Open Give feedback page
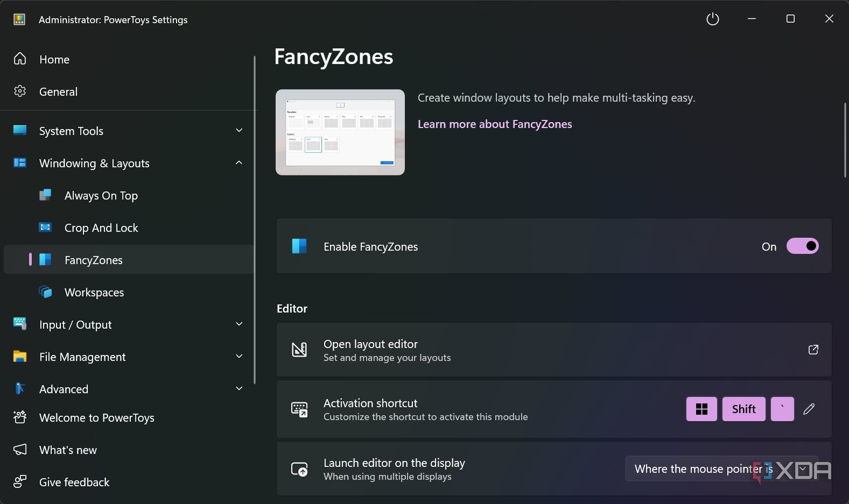849x504 pixels. (x=74, y=482)
